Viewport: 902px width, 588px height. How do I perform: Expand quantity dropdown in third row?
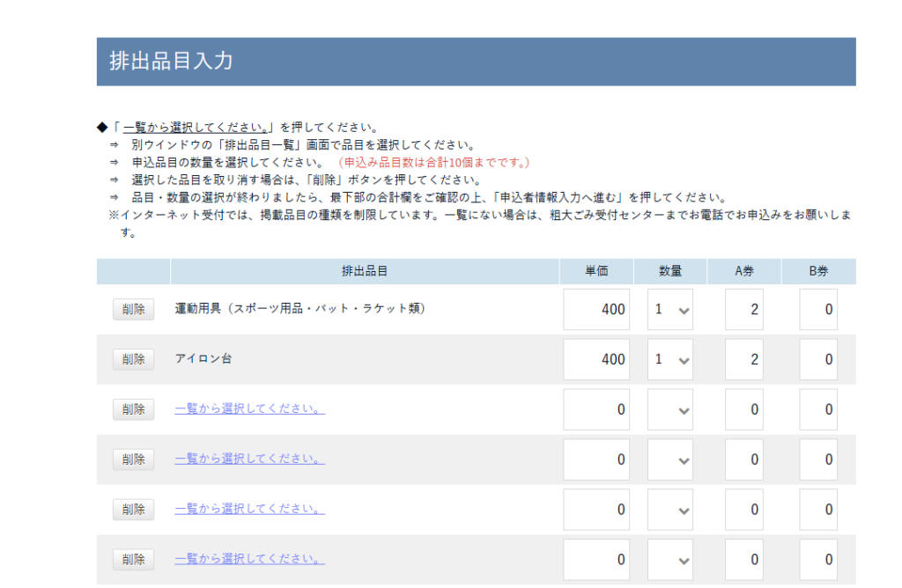(670, 409)
